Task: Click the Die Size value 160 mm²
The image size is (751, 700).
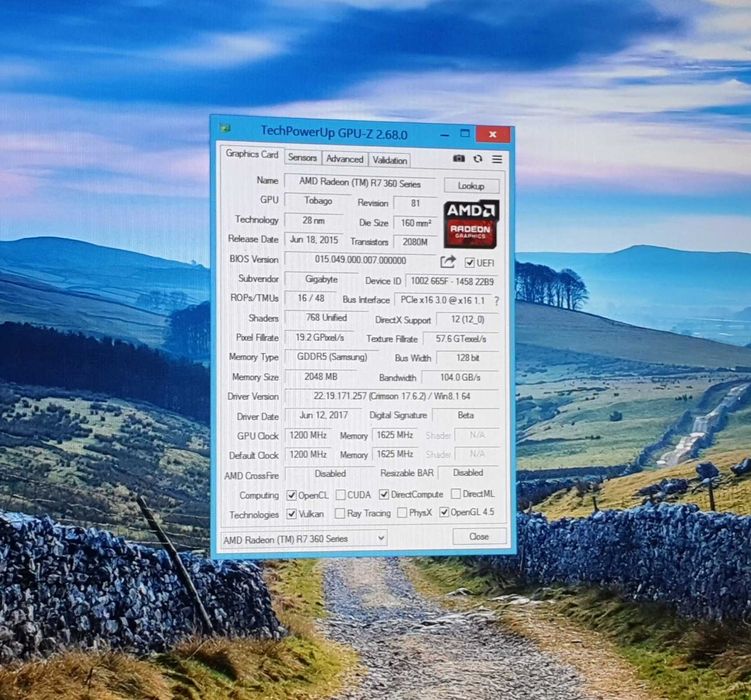Action: [x=415, y=223]
